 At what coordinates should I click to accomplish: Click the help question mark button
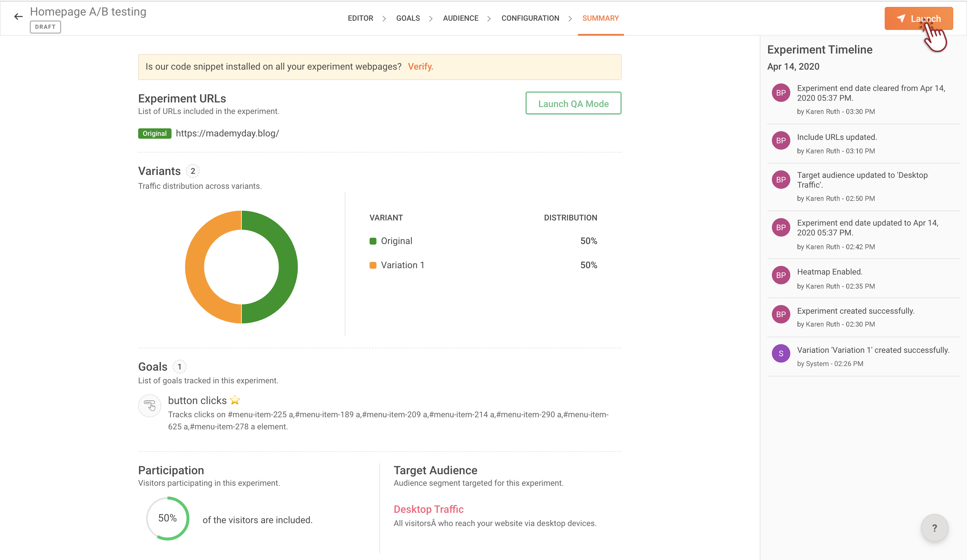(934, 528)
